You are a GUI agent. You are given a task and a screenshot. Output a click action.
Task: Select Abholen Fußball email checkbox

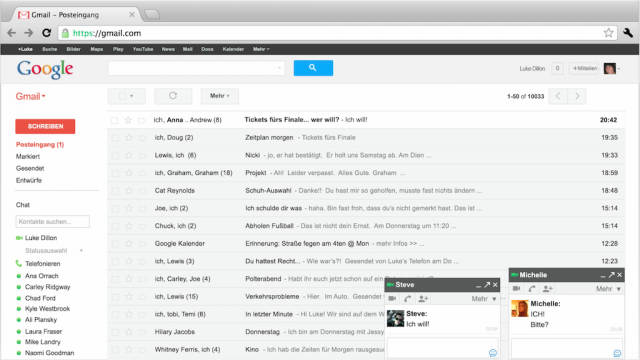point(115,226)
